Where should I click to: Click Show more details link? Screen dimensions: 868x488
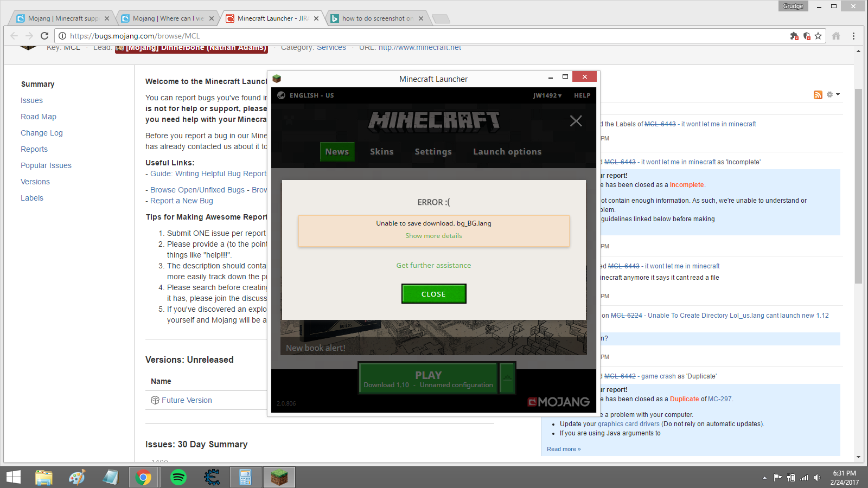[433, 236]
